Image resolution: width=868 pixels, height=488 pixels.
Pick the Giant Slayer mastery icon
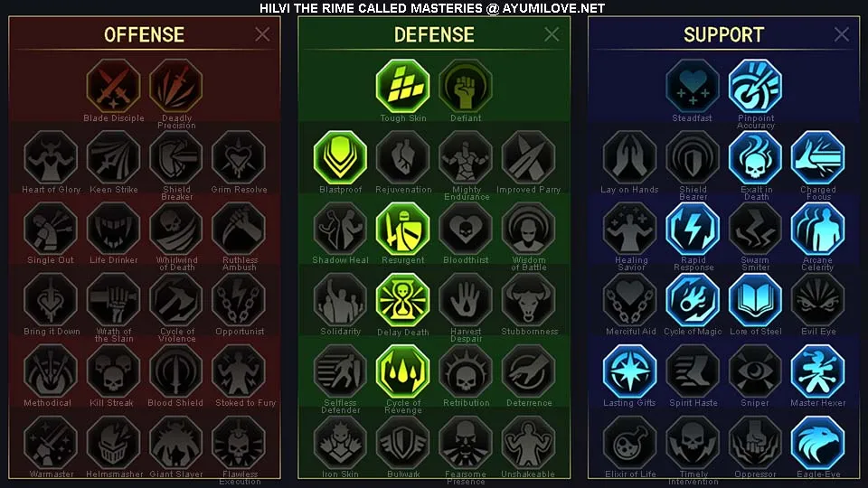[x=176, y=443]
